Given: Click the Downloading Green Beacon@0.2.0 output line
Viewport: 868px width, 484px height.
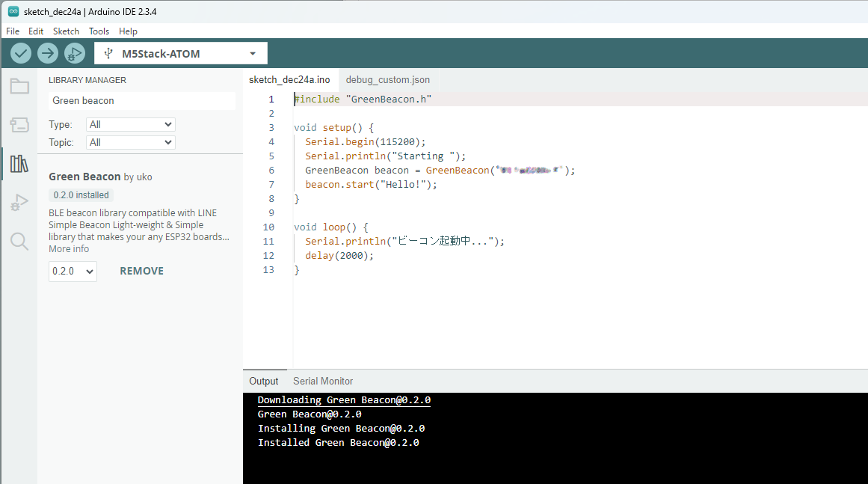Looking at the screenshot, I should pyautogui.click(x=344, y=399).
